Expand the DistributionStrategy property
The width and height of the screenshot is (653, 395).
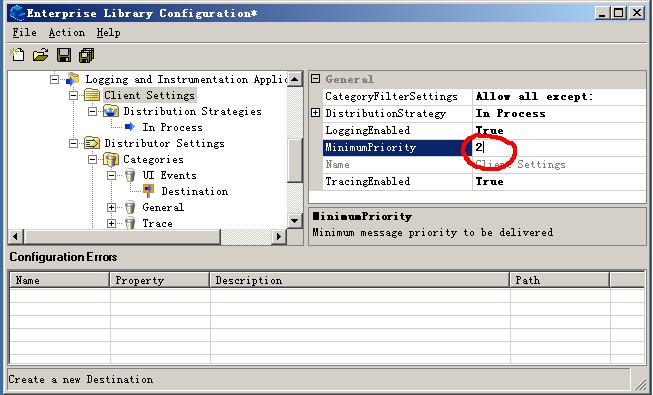[316, 112]
